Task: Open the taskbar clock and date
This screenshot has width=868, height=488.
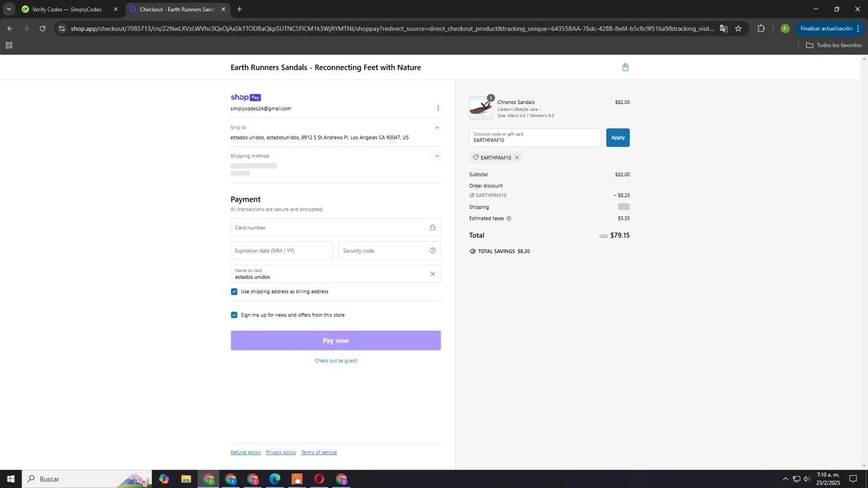Action: click(828, 479)
